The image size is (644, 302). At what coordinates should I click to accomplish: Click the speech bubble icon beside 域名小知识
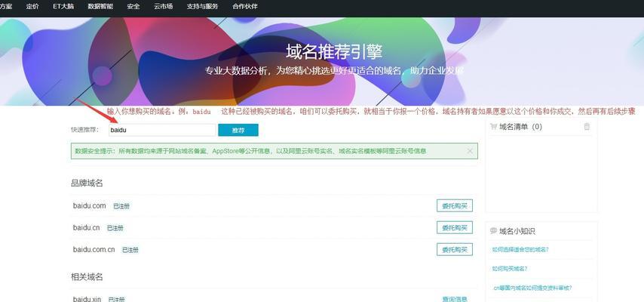493,231
